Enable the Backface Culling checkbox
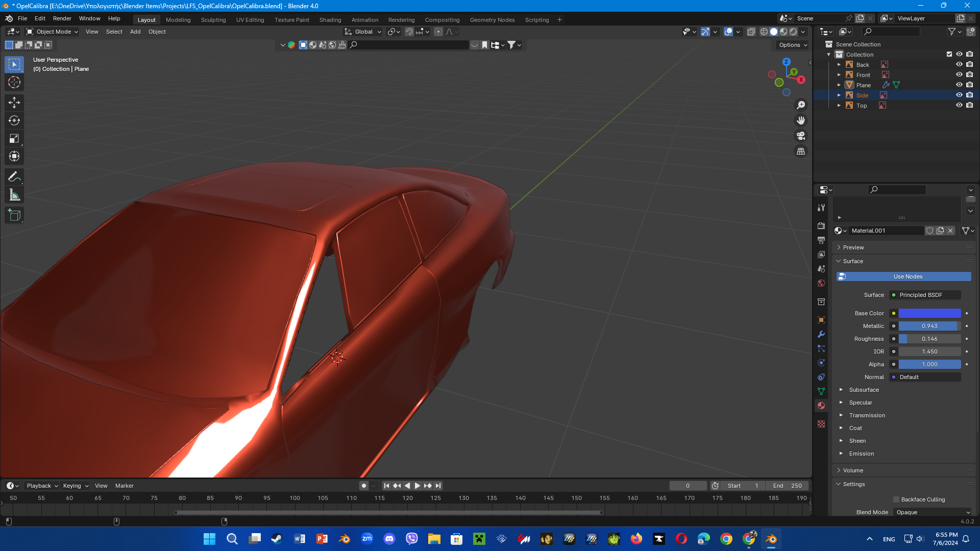Image resolution: width=980 pixels, height=551 pixels. 896,499
